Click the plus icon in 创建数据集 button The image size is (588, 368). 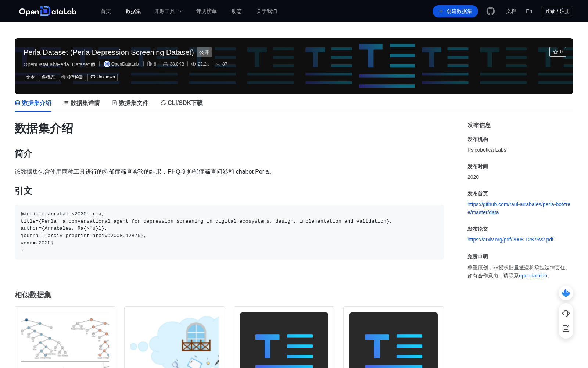(441, 11)
